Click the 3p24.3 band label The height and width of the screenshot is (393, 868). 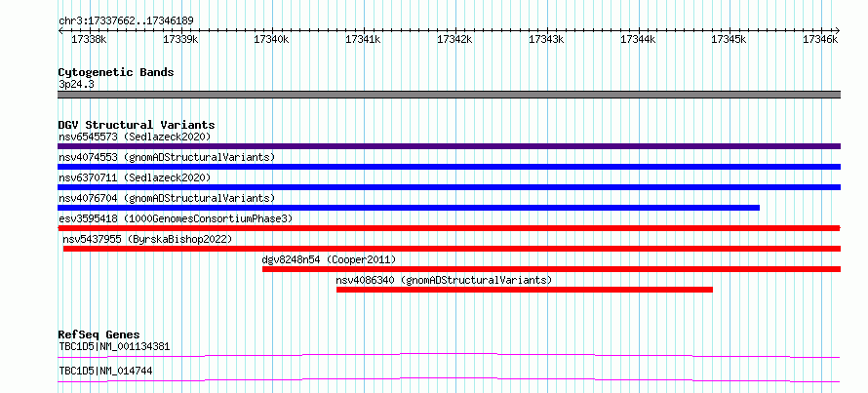point(76,84)
